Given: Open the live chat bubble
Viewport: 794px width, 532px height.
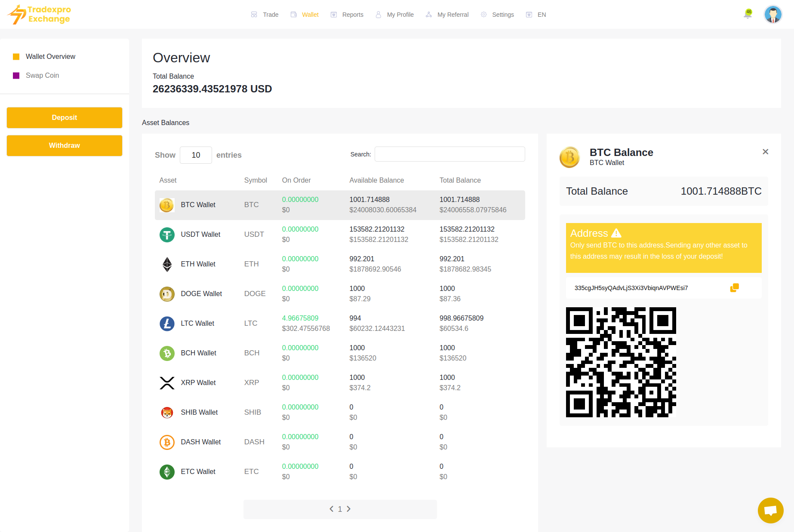Looking at the screenshot, I should pos(770,510).
